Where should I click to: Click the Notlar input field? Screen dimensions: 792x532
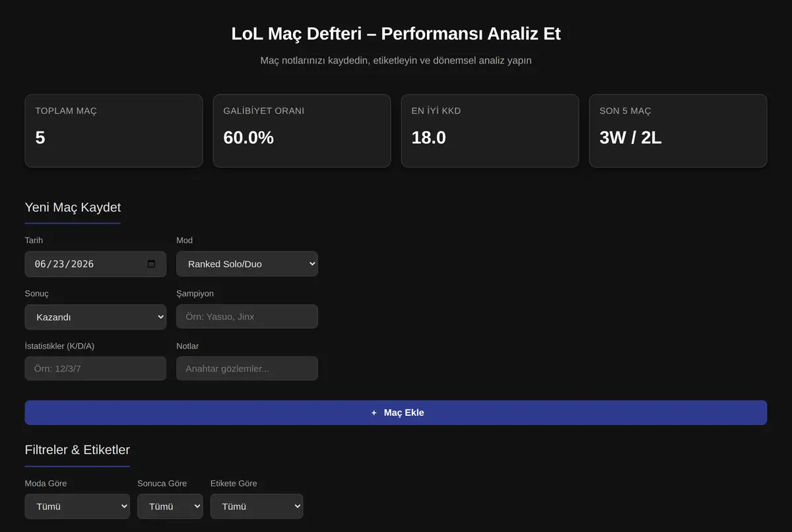click(x=247, y=368)
